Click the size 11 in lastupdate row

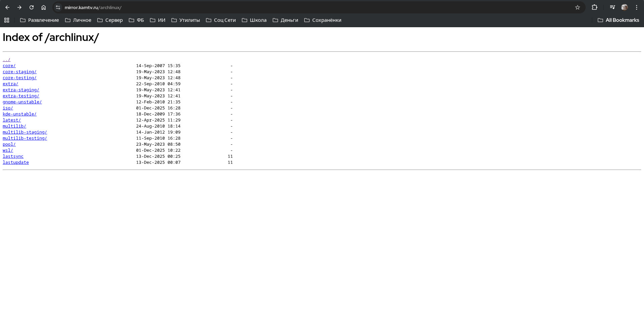230,162
